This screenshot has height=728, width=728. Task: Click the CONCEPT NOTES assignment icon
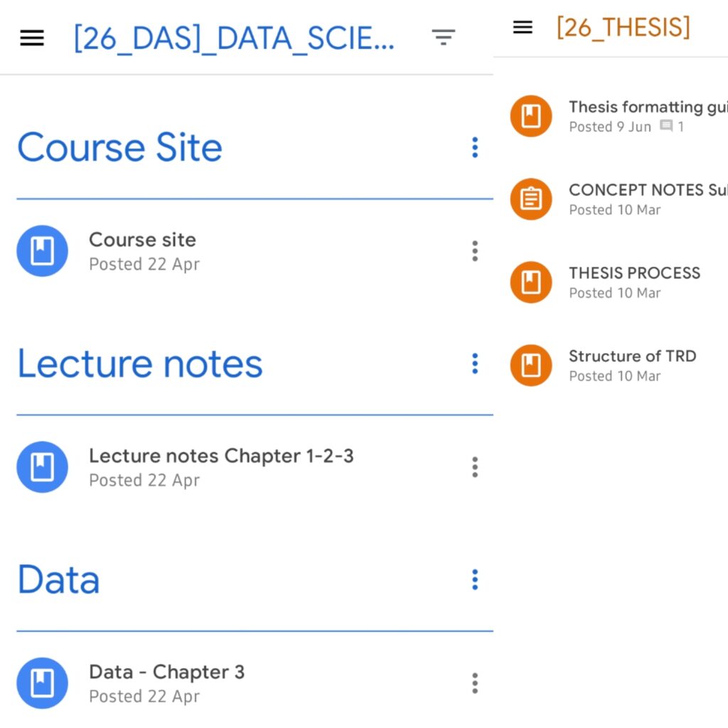click(531, 199)
